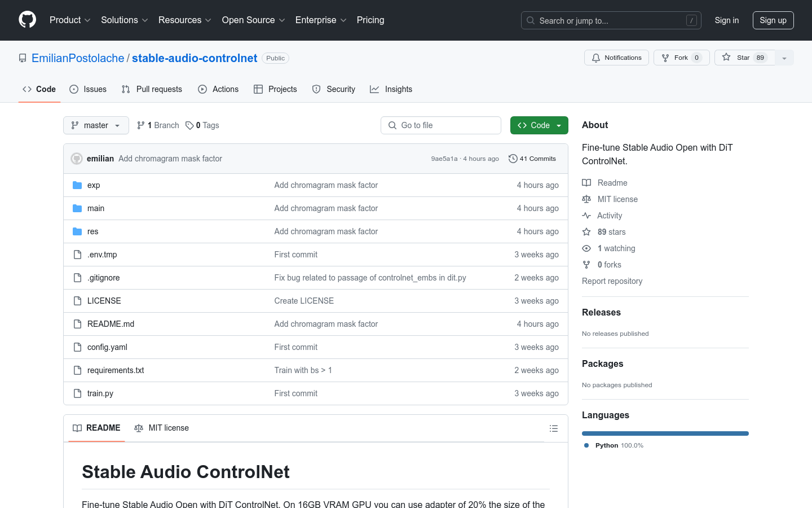Click the Sign in link
Image resolution: width=812 pixels, height=508 pixels.
pyautogui.click(x=727, y=20)
